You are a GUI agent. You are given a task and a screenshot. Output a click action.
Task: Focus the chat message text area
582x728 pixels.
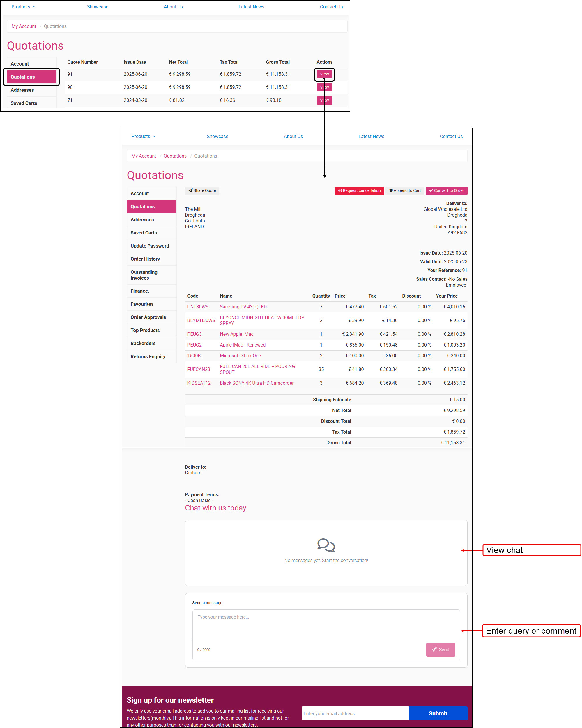tap(326, 624)
